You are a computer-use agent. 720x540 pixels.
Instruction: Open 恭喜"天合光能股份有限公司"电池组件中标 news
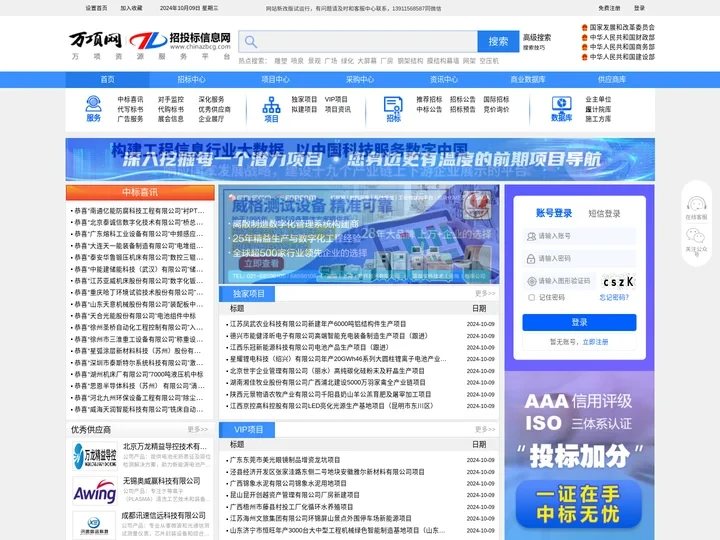[x=135, y=316]
